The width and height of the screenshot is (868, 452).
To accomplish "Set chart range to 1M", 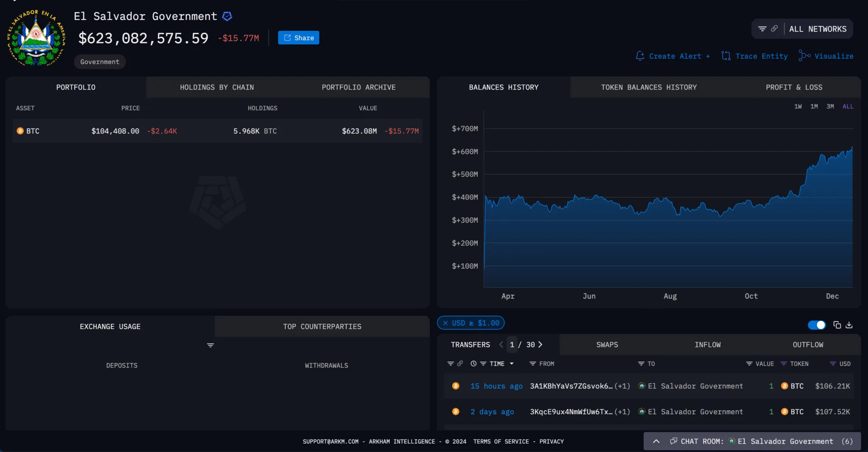I will point(814,106).
